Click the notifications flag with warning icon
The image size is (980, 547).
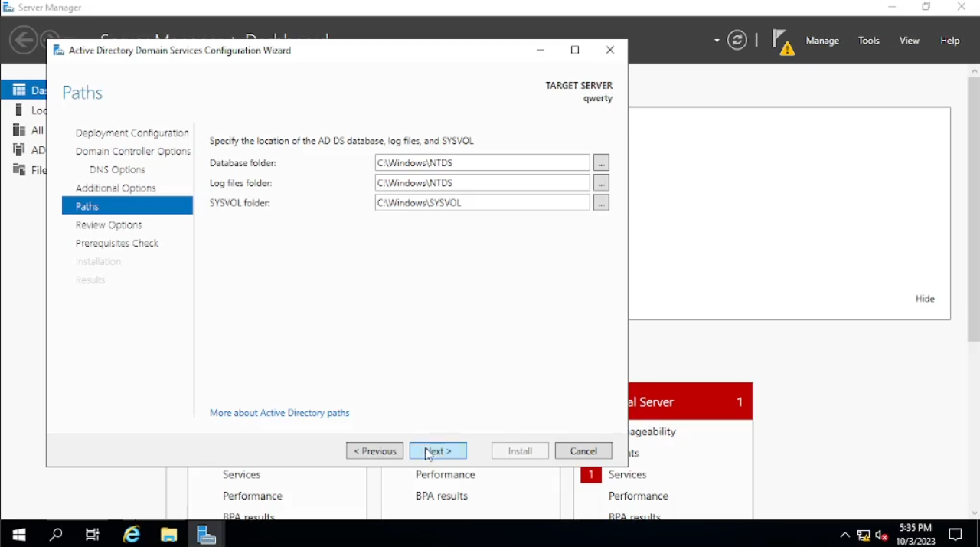[x=782, y=41]
